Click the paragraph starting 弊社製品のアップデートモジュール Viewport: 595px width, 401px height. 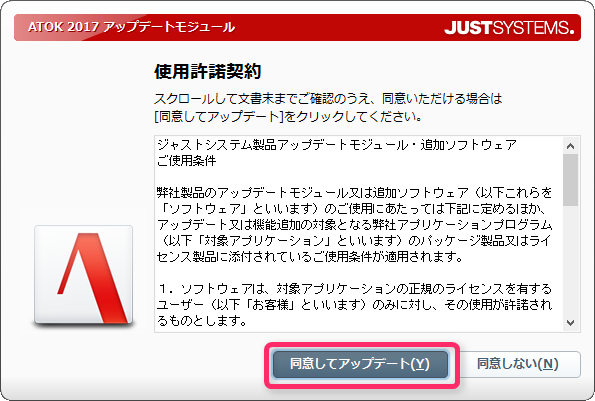[x=354, y=225]
